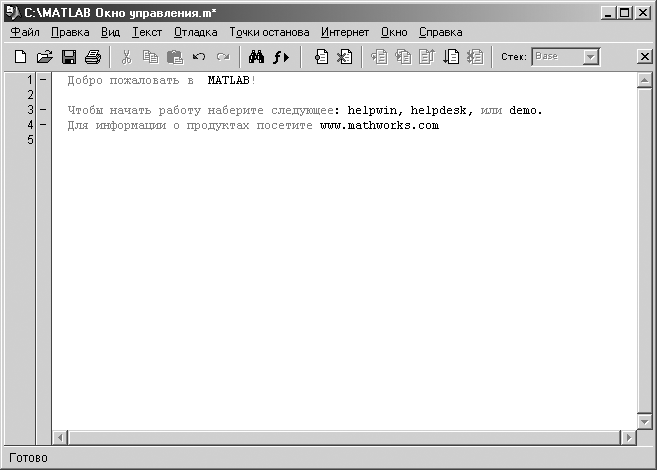The image size is (657, 470).
Task: Click the debug step-in icon
Action: pos(403,57)
